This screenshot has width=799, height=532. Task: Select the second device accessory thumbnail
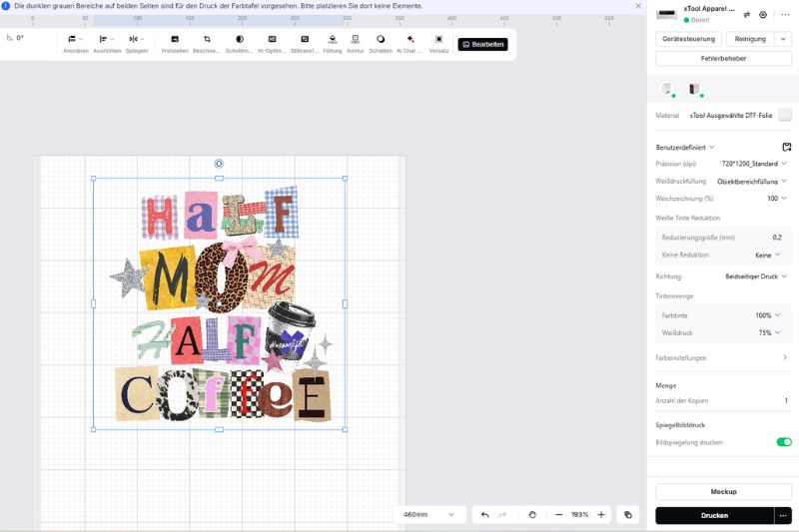click(x=695, y=89)
